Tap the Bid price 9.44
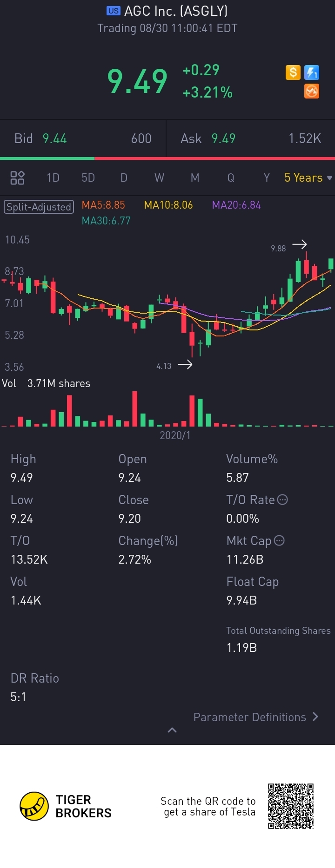 [x=54, y=138]
